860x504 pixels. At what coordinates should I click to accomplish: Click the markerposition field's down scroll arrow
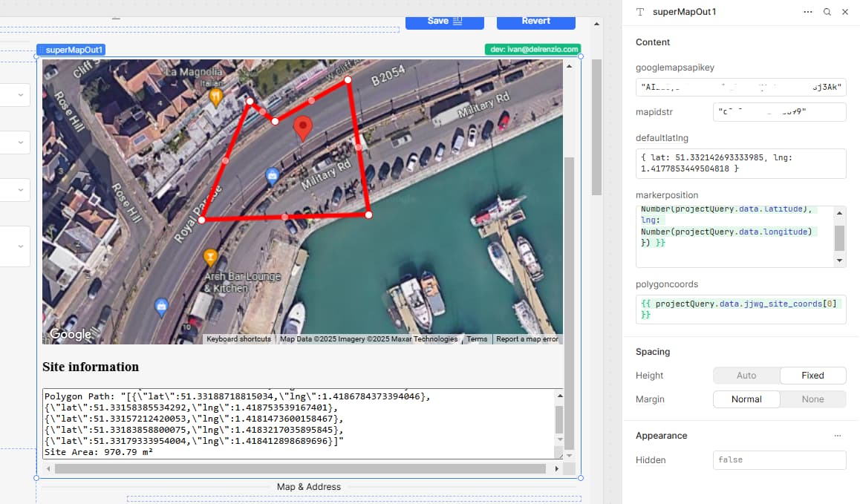tap(839, 261)
